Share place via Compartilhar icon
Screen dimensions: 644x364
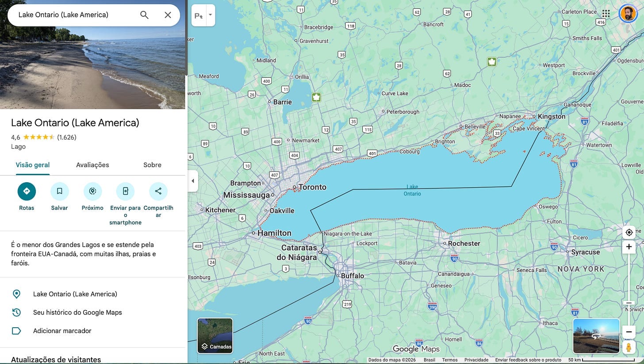[x=158, y=191]
